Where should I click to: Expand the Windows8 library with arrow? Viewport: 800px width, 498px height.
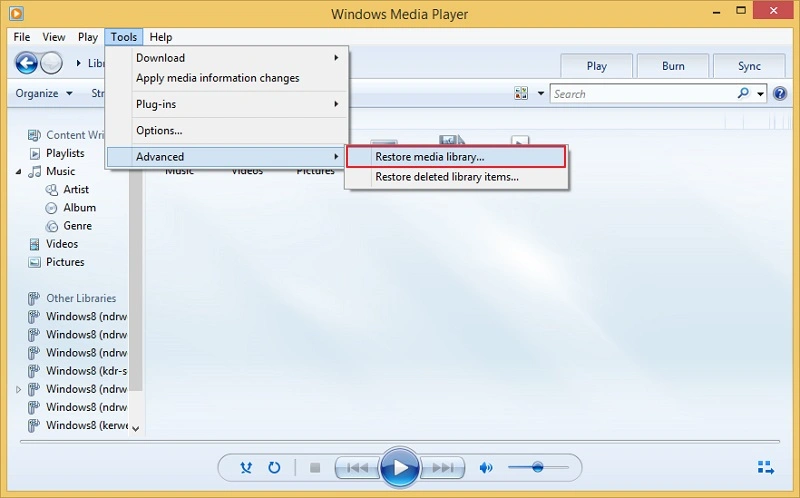point(18,389)
